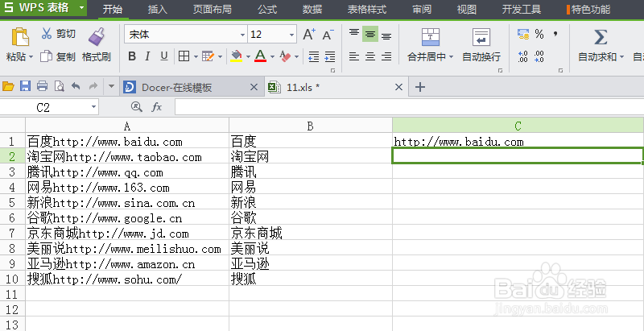Decrease decimal places
644x331 pixels.
(539, 56)
